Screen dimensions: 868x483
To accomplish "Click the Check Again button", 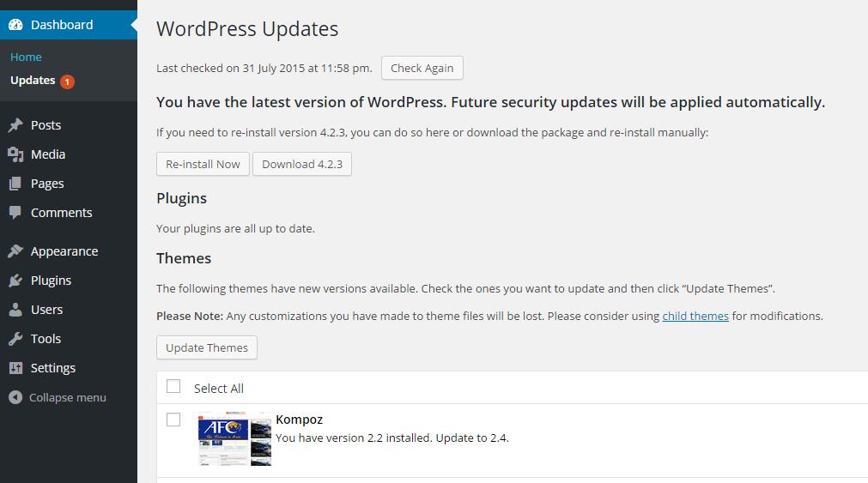I will pos(422,68).
